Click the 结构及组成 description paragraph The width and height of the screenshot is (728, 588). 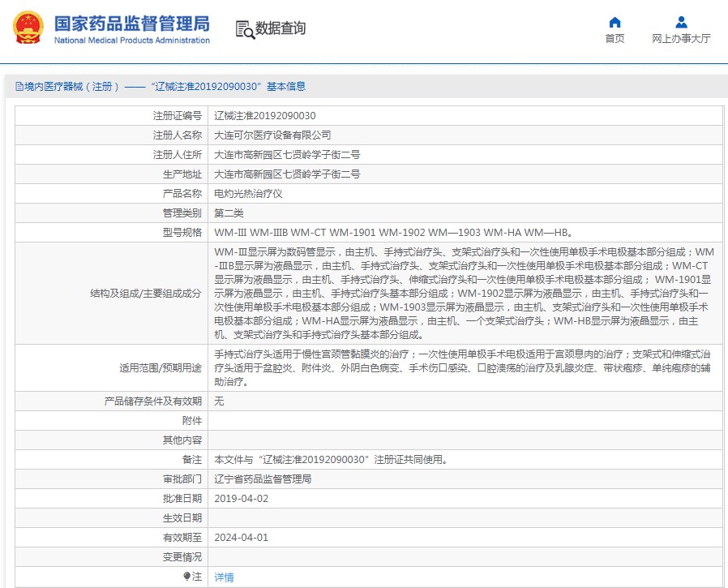click(x=465, y=293)
